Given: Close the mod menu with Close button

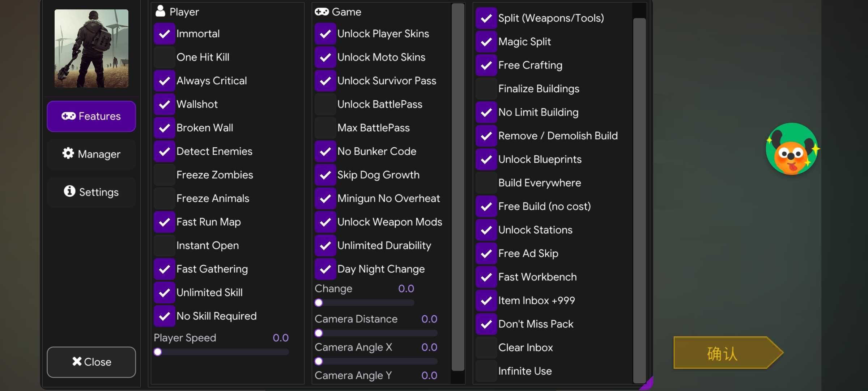Looking at the screenshot, I should point(91,362).
